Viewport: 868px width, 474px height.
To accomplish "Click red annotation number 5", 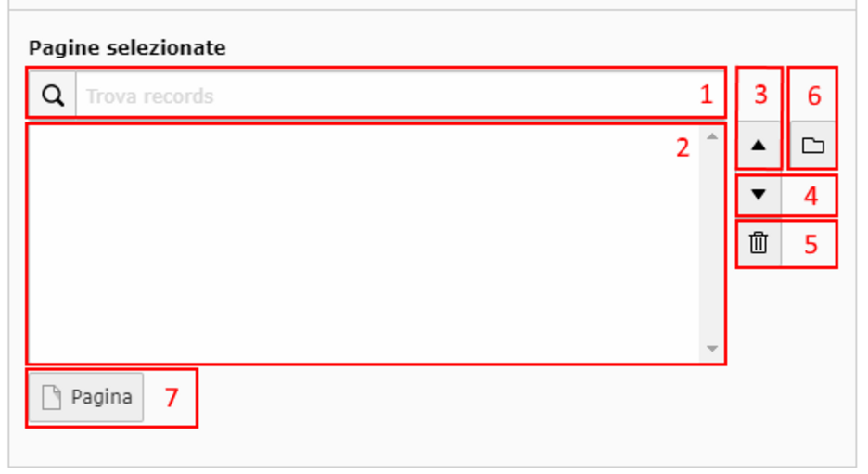I will pyautogui.click(x=811, y=245).
